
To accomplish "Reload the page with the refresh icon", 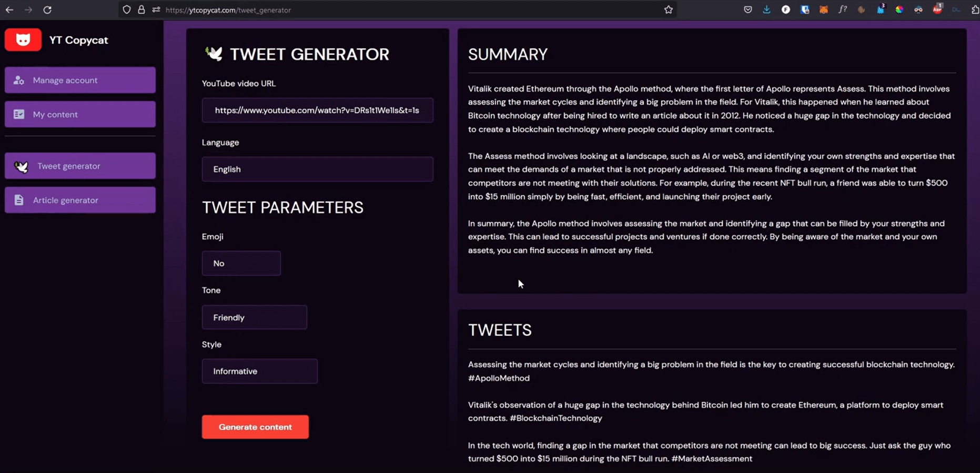I will 47,10.
